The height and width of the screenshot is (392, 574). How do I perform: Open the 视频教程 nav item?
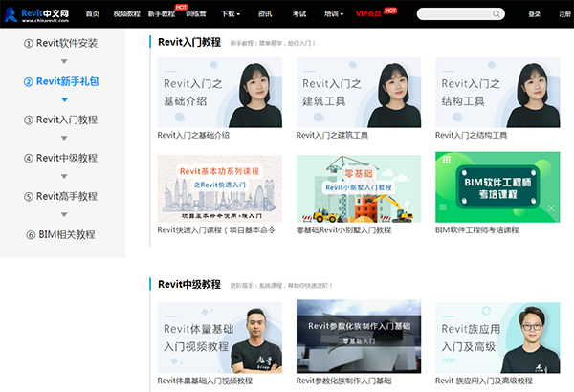pos(126,14)
